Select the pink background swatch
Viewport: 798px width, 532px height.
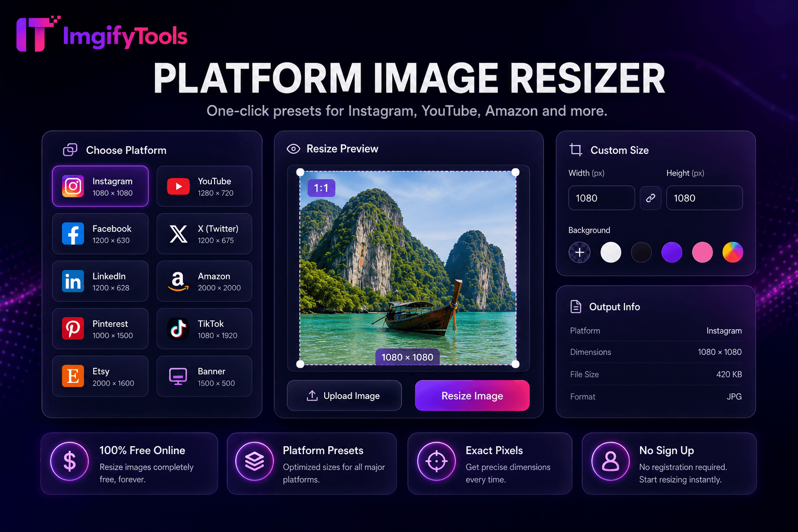(x=702, y=252)
